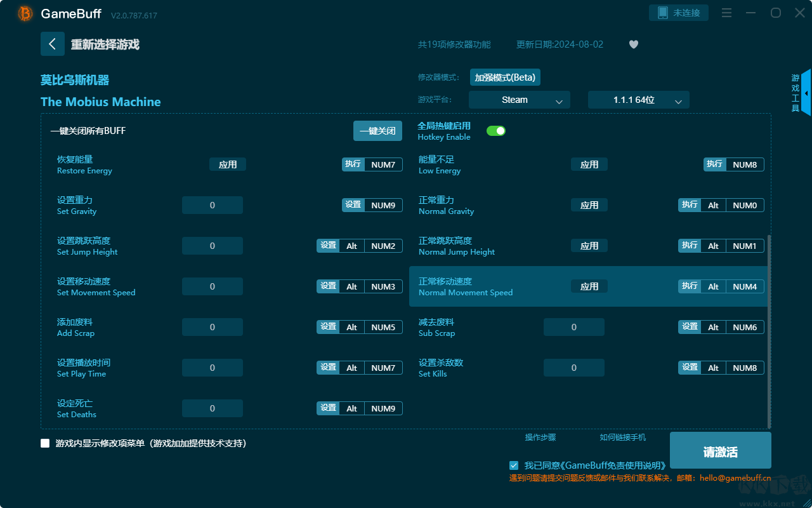The height and width of the screenshot is (508, 812).
Task: Toggle the Hotkey Enable switch
Action: click(x=496, y=131)
